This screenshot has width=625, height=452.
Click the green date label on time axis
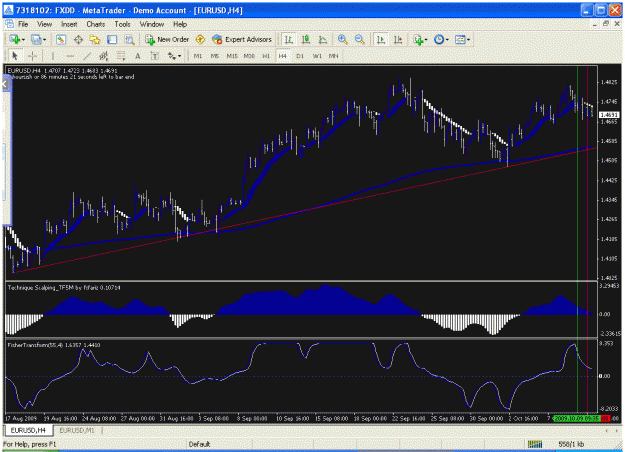577,419
